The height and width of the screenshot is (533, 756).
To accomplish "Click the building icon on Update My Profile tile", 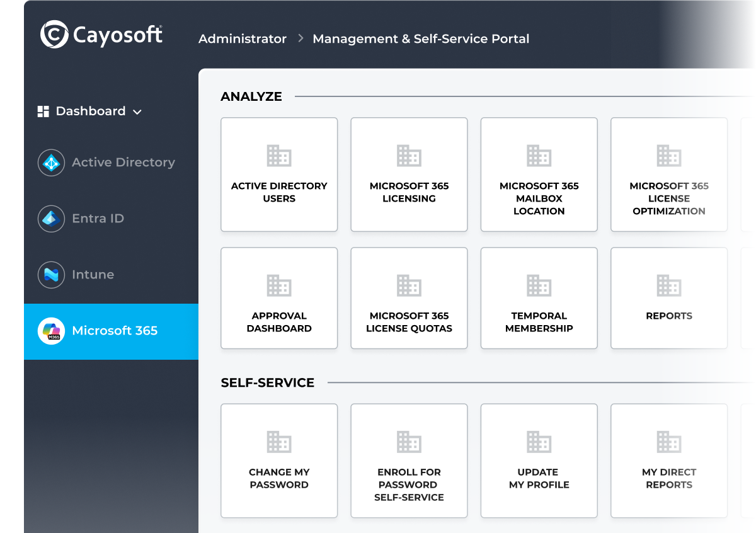I will point(539,442).
